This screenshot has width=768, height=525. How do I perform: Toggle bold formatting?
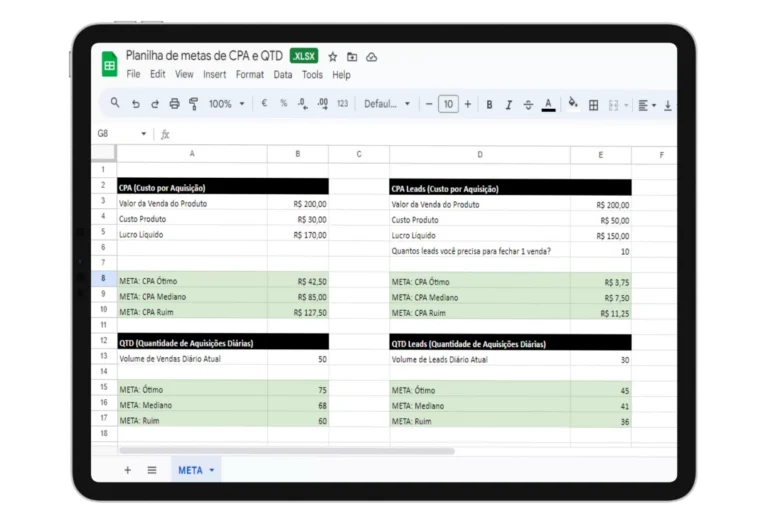[x=489, y=104]
